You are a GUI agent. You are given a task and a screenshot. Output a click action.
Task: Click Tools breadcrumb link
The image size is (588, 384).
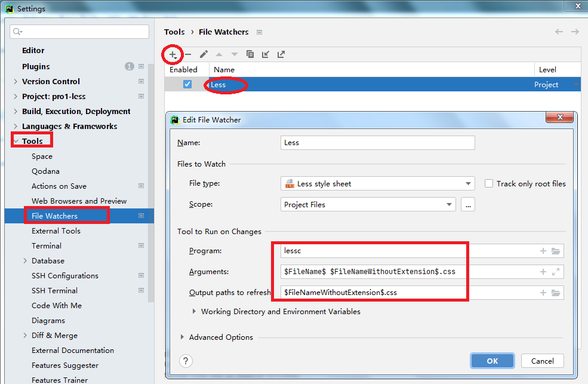(174, 32)
